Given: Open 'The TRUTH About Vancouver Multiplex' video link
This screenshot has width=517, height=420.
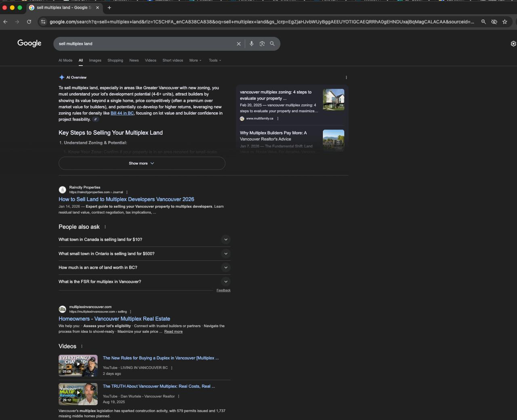Looking at the screenshot, I should coord(159,387).
